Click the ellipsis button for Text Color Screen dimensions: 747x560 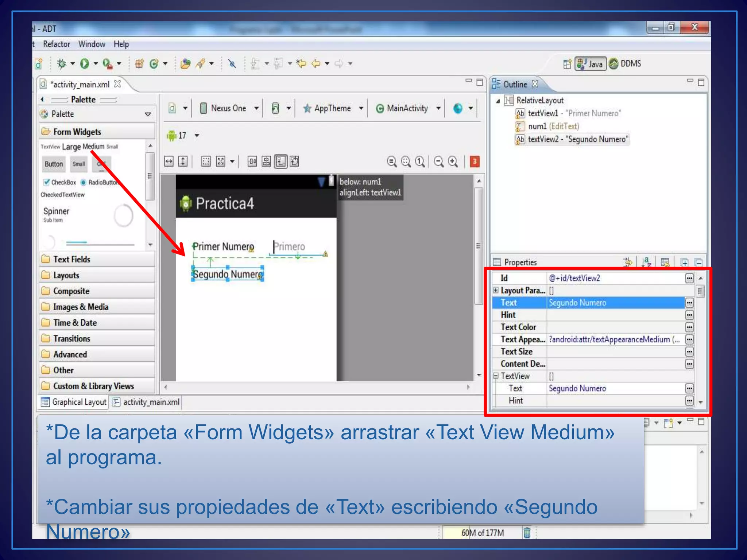coord(689,327)
